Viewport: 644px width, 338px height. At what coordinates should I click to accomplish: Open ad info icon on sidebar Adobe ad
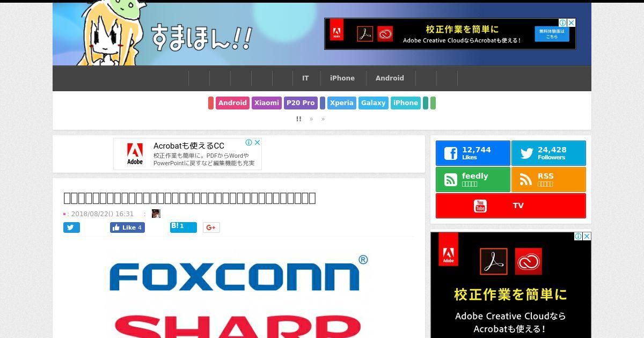579,236
